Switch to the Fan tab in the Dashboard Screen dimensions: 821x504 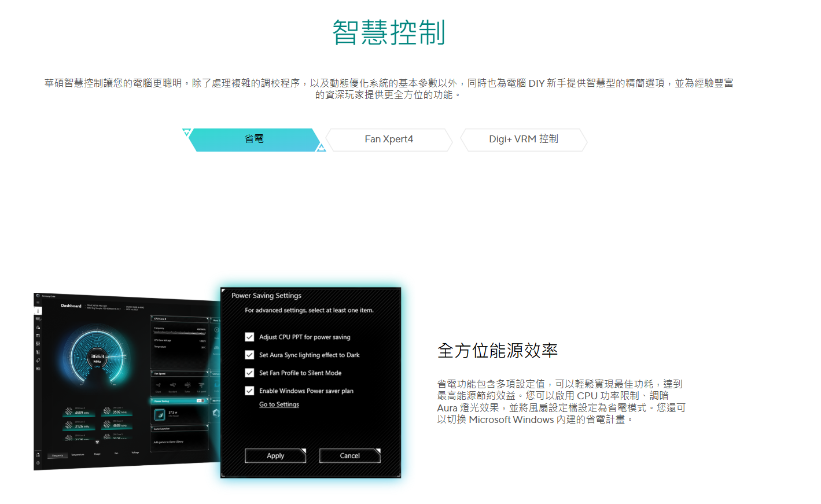(116, 453)
